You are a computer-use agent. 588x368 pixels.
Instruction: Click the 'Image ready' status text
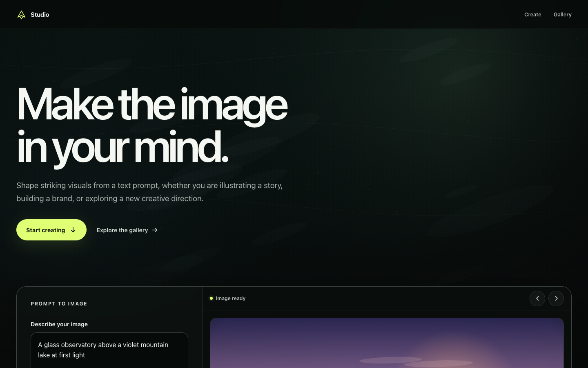click(231, 298)
